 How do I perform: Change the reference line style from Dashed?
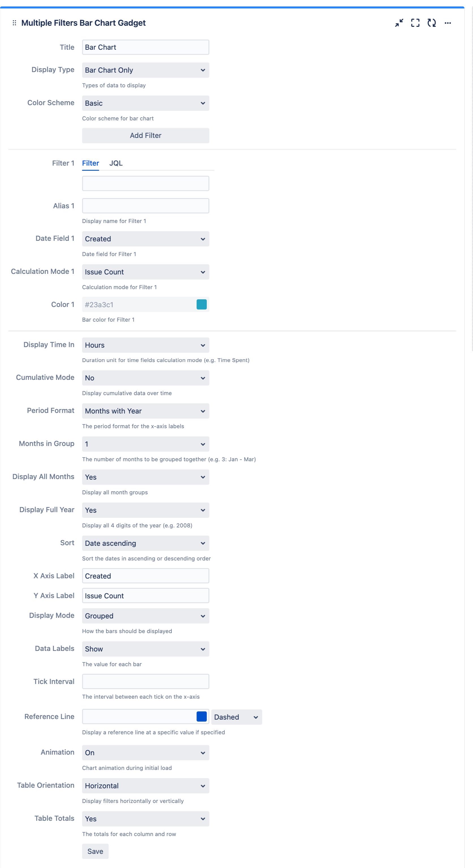tap(236, 717)
